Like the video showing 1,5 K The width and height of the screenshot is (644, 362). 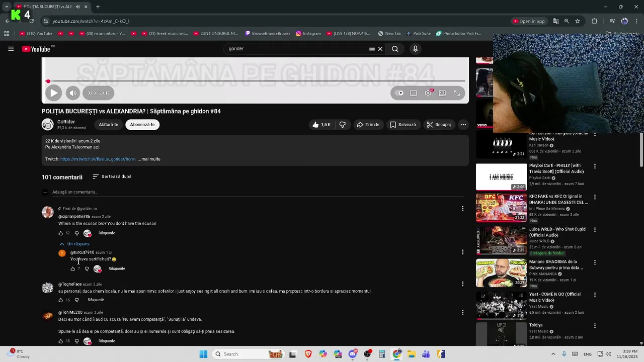click(x=321, y=125)
